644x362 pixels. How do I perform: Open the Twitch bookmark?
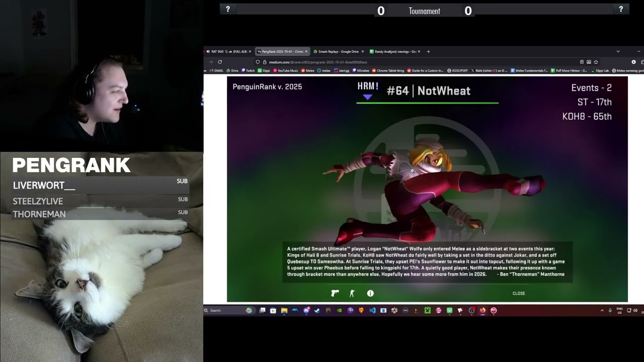coord(248,70)
